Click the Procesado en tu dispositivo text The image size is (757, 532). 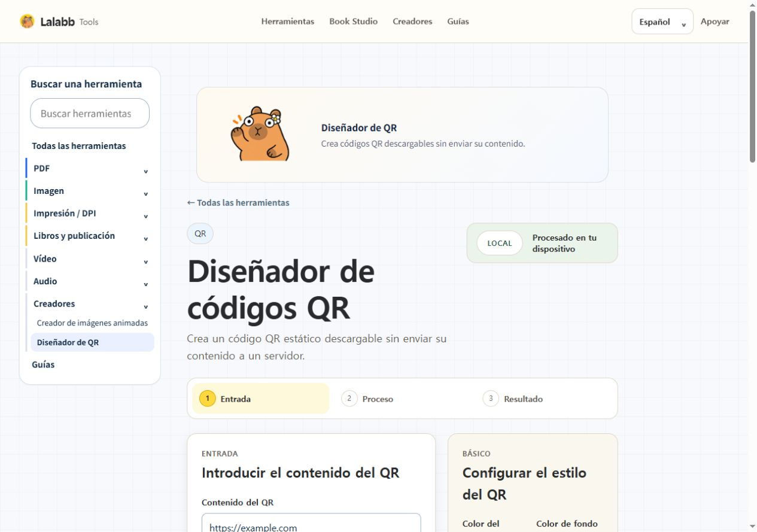pos(564,243)
